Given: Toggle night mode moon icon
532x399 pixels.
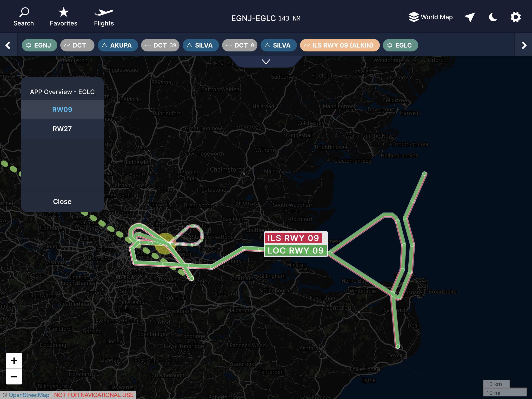Looking at the screenshot, I should pyautogui.click(x=493, y=17).
